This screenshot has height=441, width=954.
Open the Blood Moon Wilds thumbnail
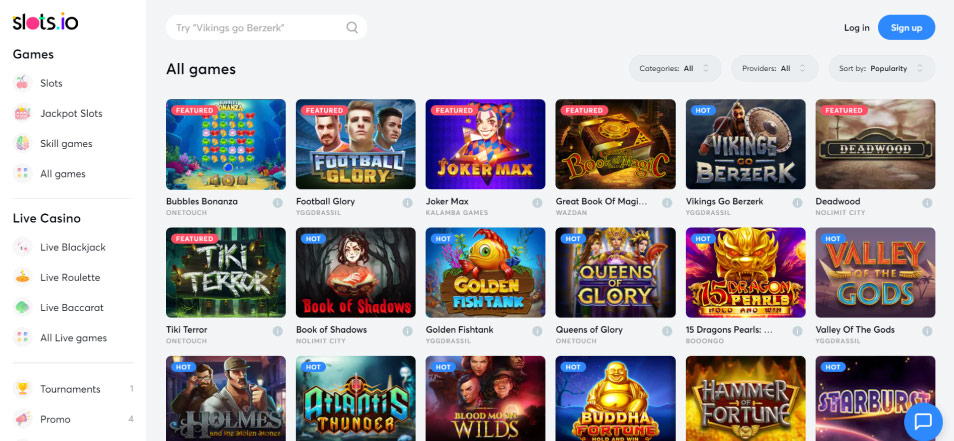(486, 398)
